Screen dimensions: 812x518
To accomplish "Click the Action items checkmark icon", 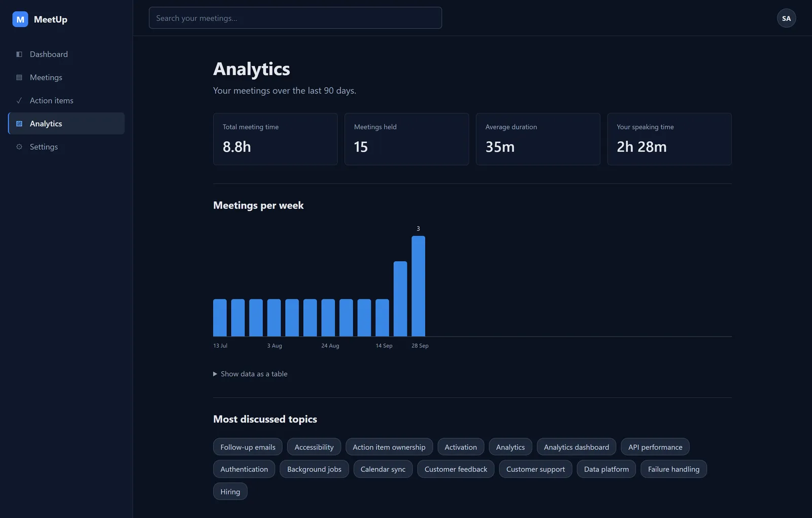I will [x=19, y=101].
